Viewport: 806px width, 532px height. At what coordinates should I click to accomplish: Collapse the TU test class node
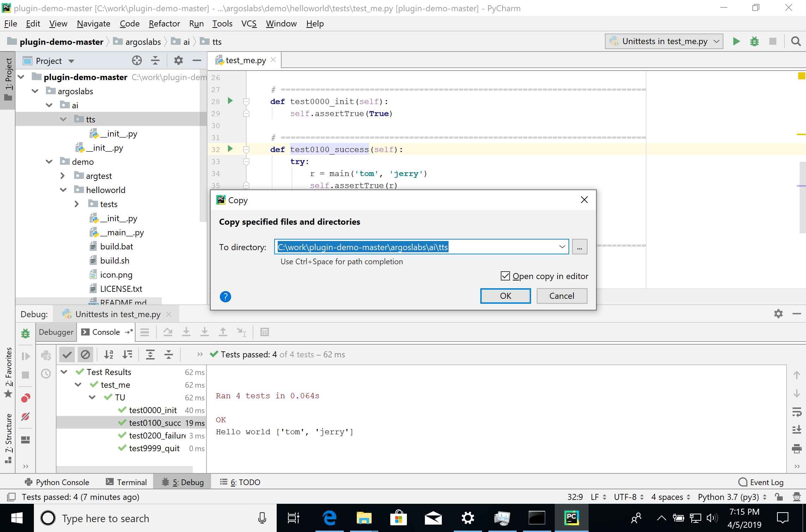[x=92, y=397]
